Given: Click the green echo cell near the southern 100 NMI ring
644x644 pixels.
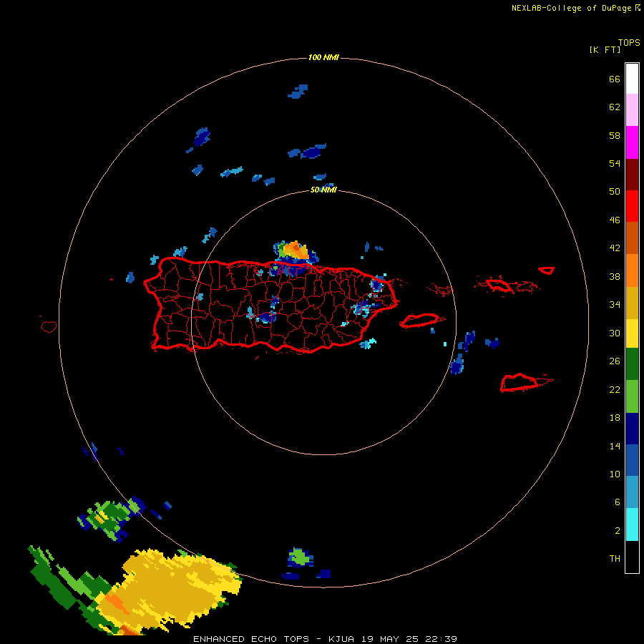Looking at the screenshot, I should 299,557.
